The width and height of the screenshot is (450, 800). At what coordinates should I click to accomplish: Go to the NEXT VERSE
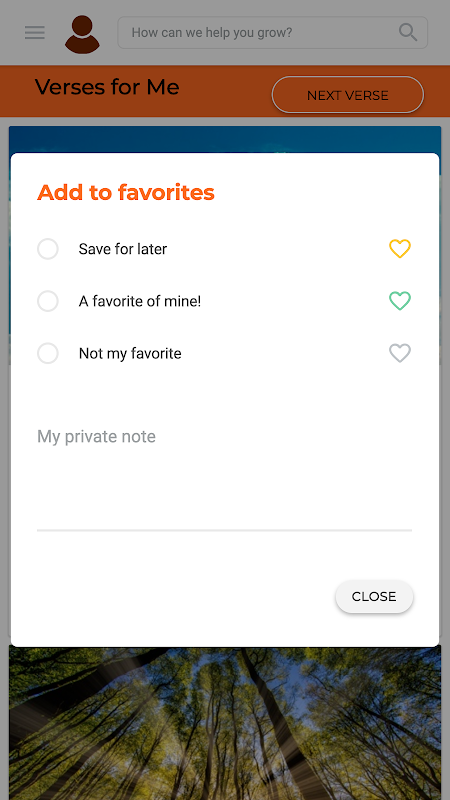[x=347, y=95]
